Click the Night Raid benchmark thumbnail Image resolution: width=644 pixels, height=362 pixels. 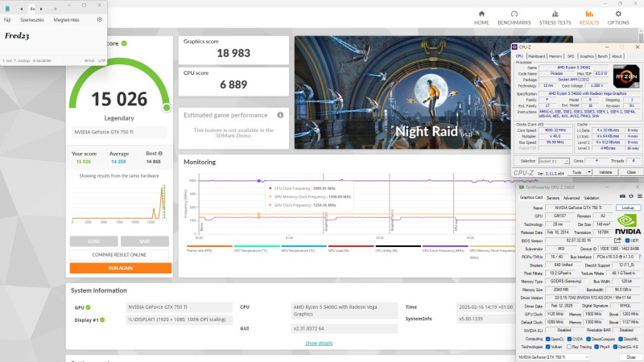click(402, 93)
